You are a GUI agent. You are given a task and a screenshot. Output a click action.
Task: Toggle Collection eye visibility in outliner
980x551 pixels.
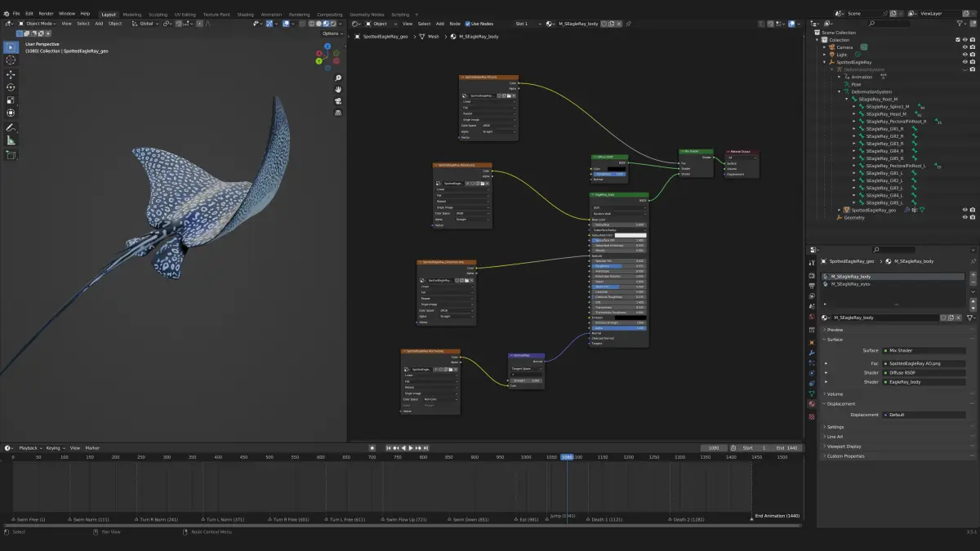point(965,39)
